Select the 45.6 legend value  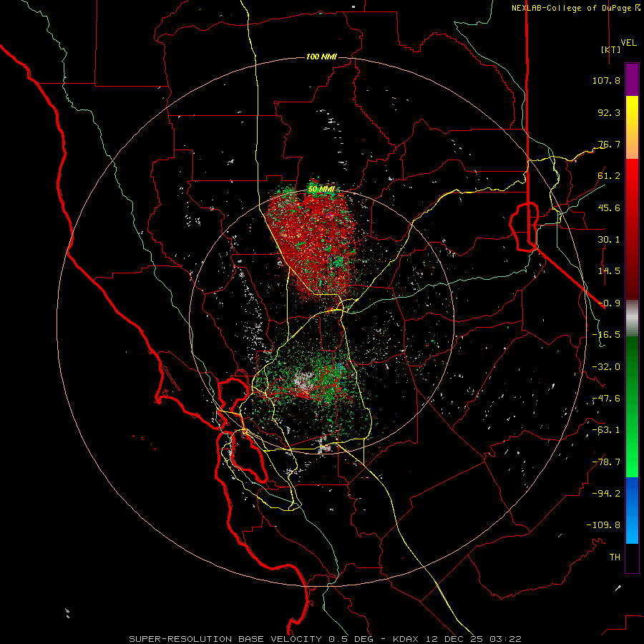609,208
